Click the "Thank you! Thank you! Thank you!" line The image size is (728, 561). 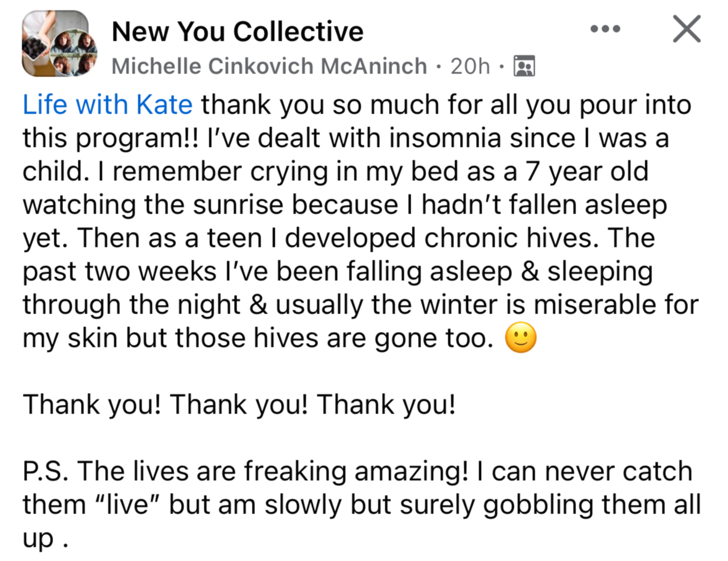pos(239,405)
